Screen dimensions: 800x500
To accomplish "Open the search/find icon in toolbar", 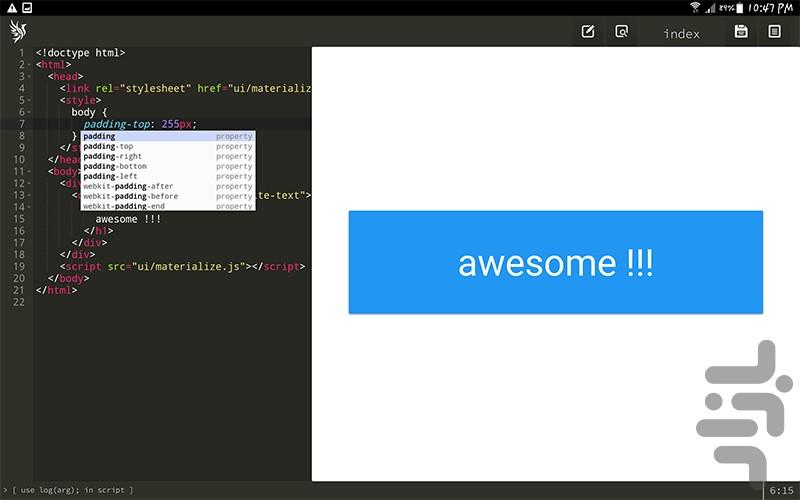I will click(622, 32).
